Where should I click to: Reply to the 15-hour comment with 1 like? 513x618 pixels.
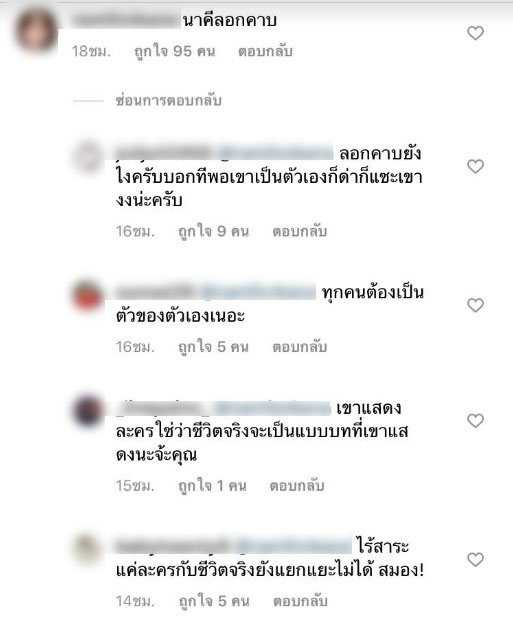297,486
